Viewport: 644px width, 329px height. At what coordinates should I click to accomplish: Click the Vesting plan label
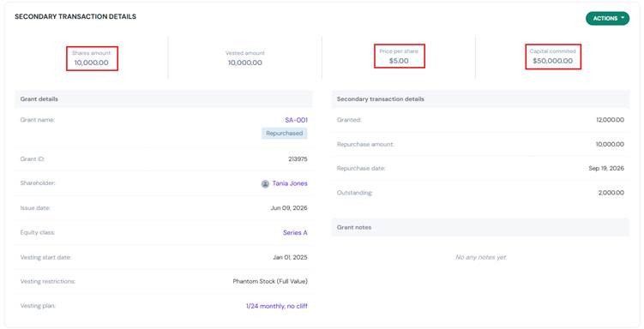(38, 306)
